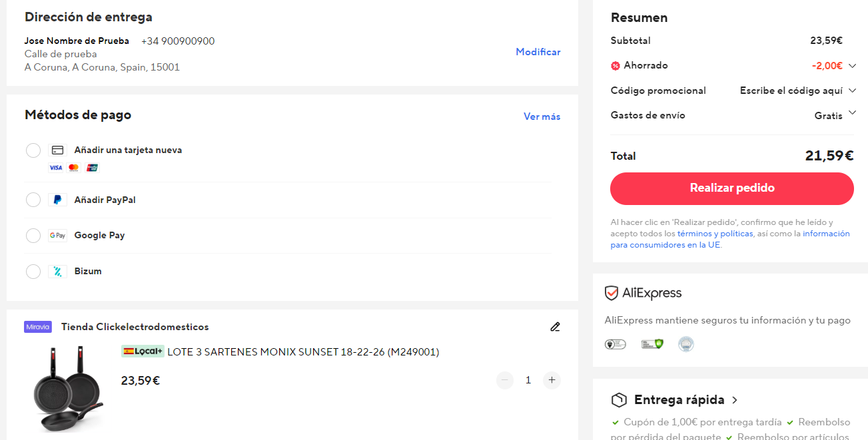This screenshot has width=868, height=440.
Task: Click the Bizum logo icon
Action: coord(57,272)
